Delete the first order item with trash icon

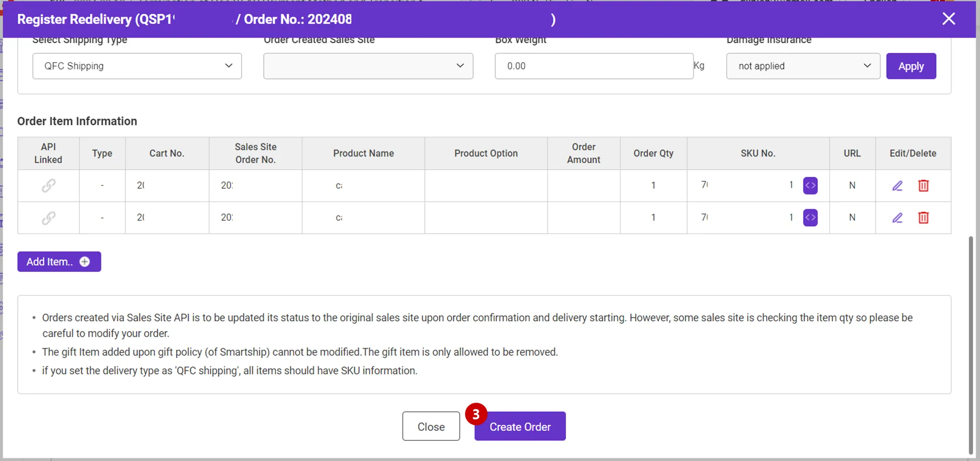tap(923, 186)
